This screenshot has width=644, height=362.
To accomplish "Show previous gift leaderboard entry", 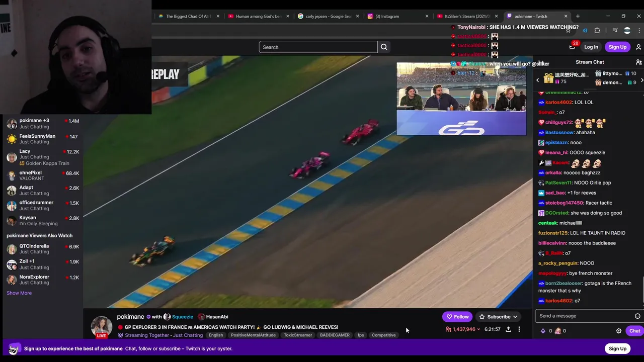I will point(537,80).
